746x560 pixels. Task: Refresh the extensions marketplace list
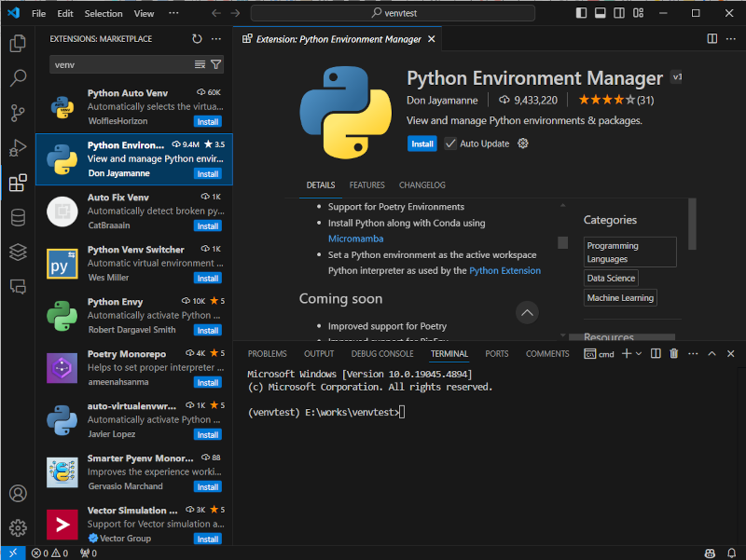[197, 39]
